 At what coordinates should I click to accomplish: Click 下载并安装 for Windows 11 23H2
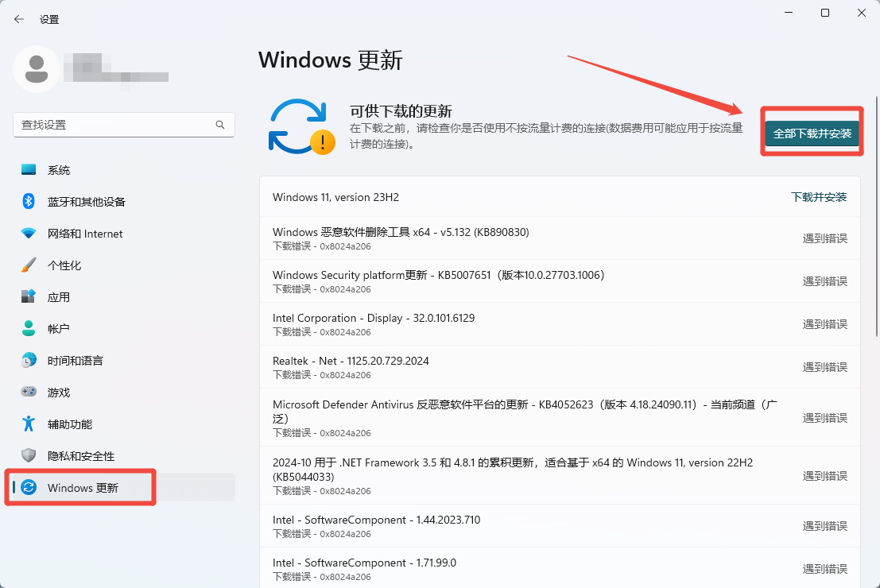pyautogui.click(x=819, y=197)
